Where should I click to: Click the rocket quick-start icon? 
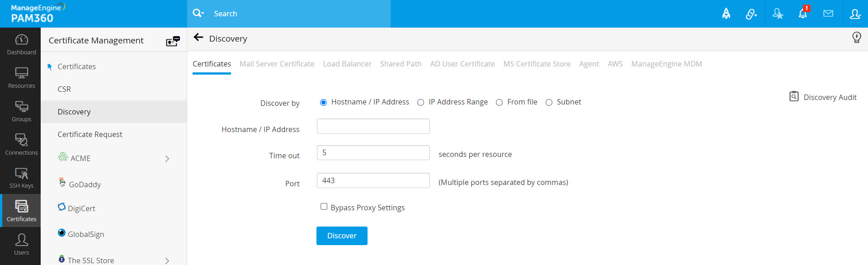726,14
